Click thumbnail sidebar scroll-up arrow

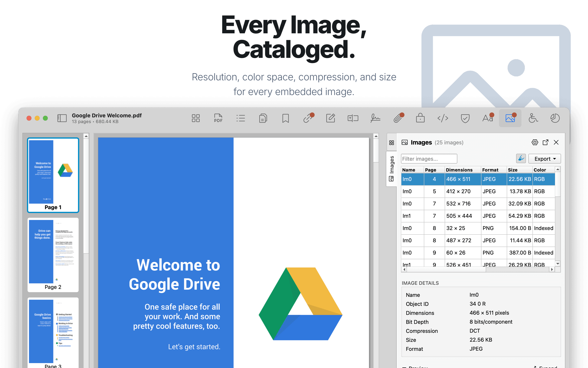[x=86, y=136]
